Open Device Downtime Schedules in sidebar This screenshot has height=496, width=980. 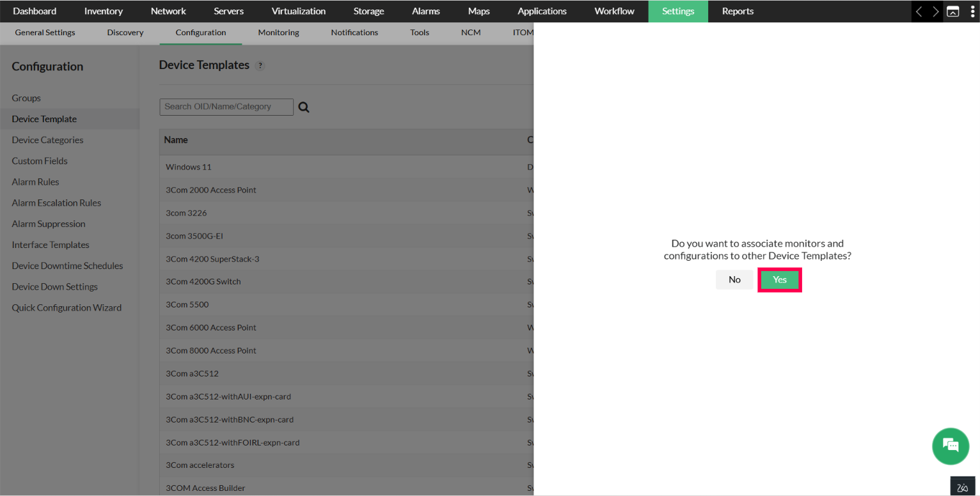click(x=67, y=266)
